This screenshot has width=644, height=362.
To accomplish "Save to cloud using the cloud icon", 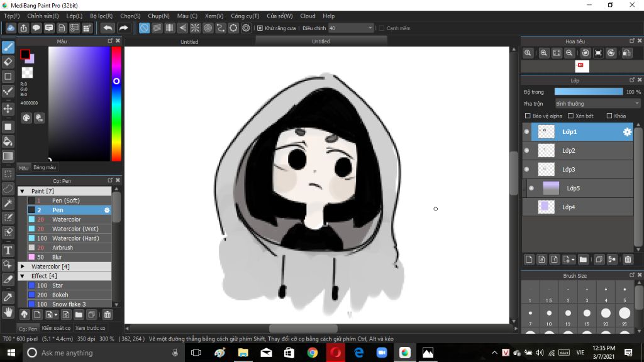I will [11, 28].
